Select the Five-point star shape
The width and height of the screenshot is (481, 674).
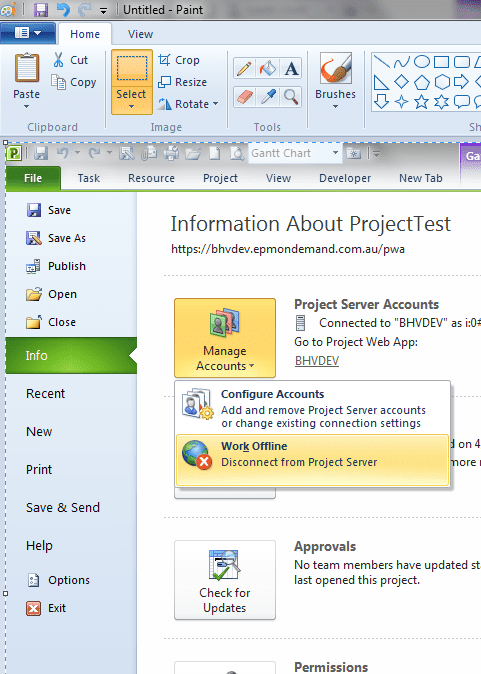(422, 102)
